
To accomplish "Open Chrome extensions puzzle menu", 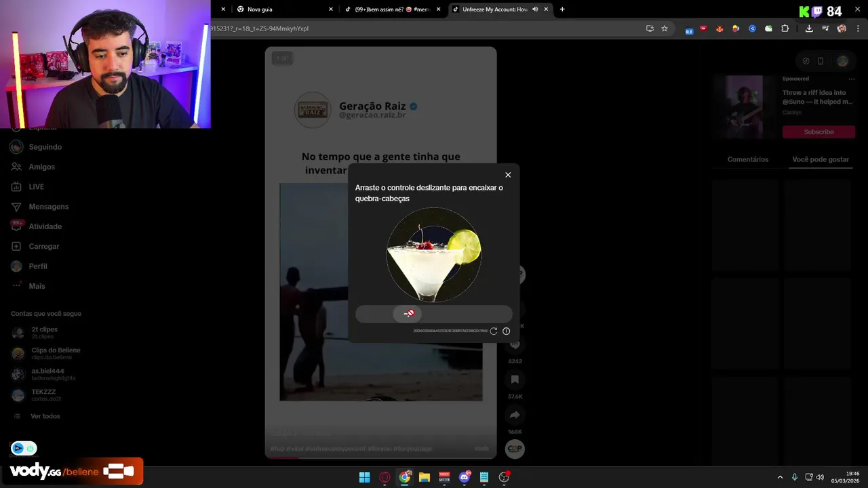I will (785, 28).
